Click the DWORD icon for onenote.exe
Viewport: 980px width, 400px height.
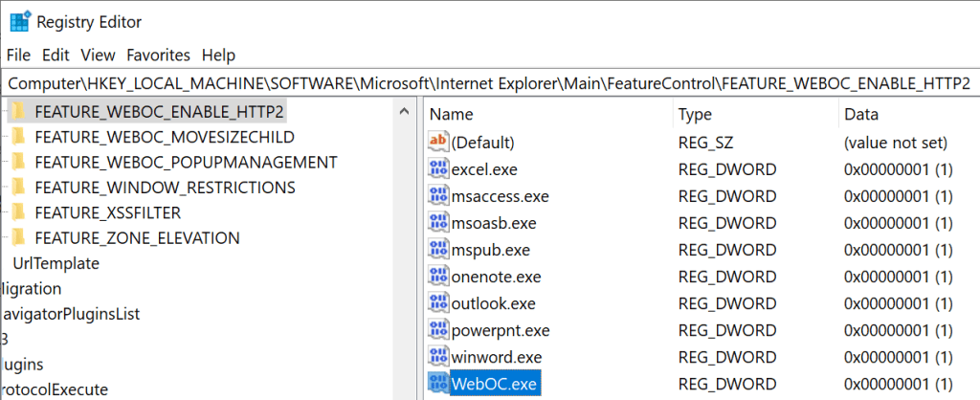pos(438,278)
